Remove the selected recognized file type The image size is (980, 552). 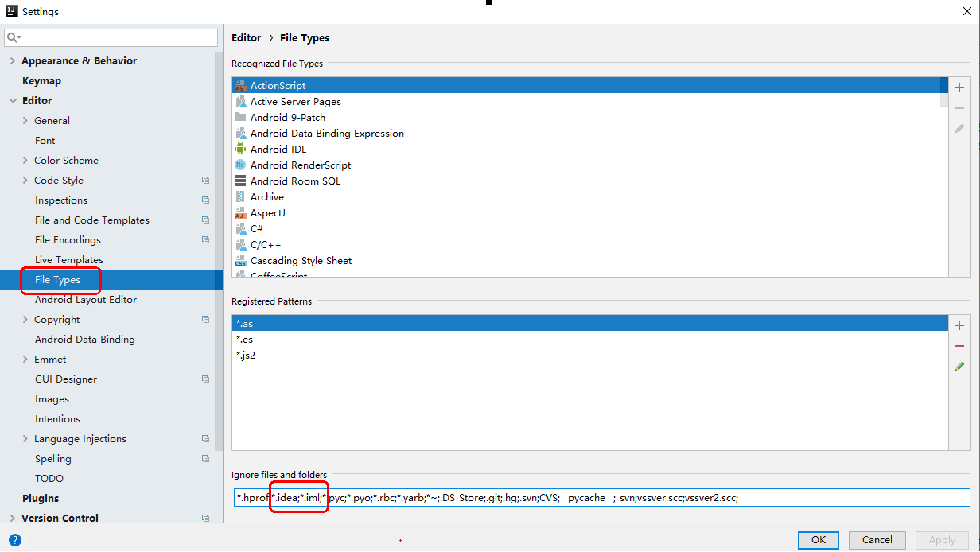pos(959,108)
